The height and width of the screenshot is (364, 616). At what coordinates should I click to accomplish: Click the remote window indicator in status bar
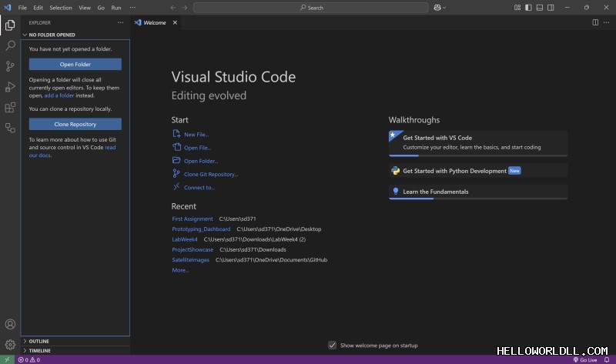point(7,359)
